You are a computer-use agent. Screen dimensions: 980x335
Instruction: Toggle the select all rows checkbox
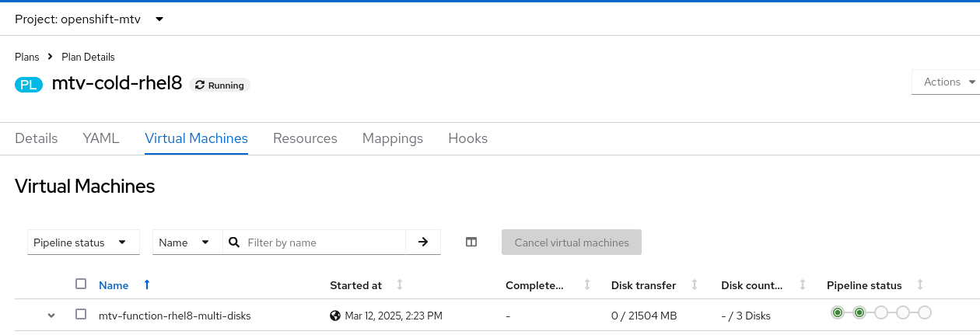[x=81, y=284]
